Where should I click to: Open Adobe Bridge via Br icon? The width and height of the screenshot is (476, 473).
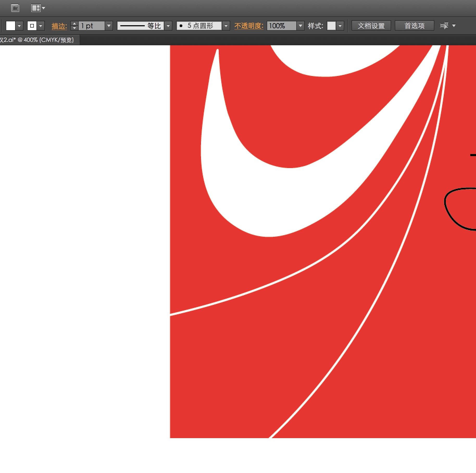[15, 8]
